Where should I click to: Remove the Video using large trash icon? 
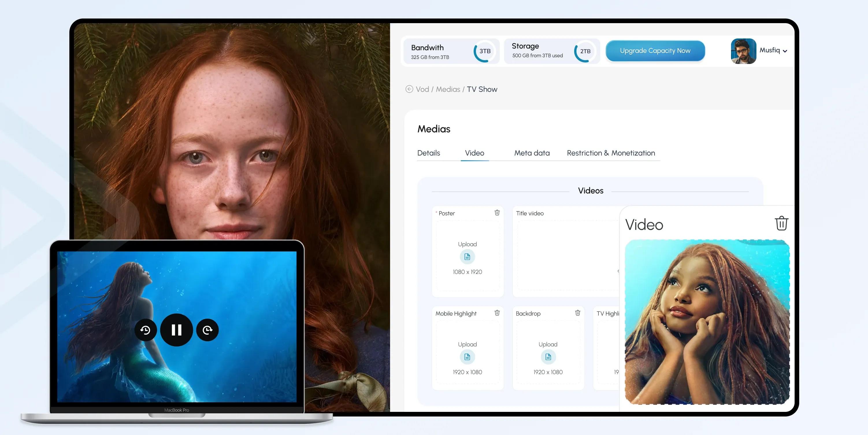(x=781, y=223)
